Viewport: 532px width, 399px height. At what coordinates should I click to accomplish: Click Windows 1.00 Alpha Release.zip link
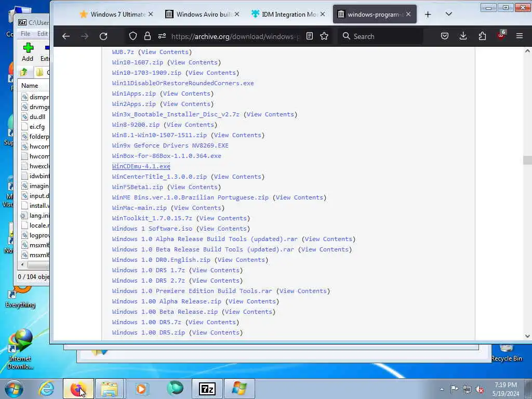167,301
